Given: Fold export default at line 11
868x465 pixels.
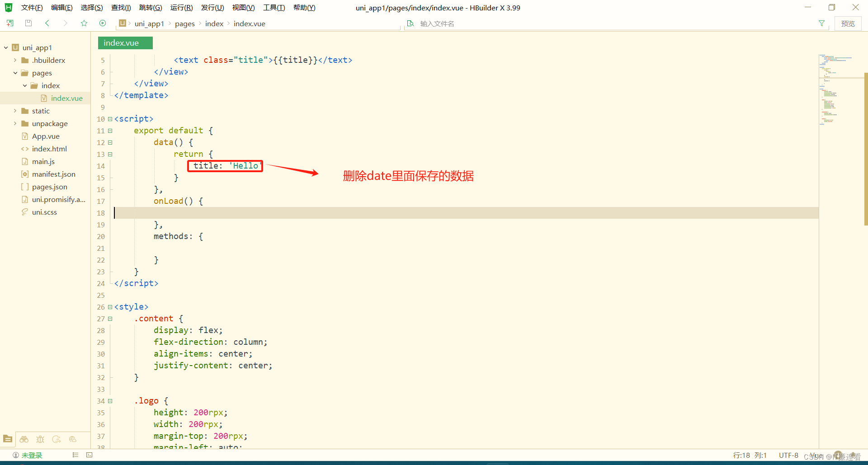Looking at the screenshot, I should pyautogui.click(x=110, y=131).
